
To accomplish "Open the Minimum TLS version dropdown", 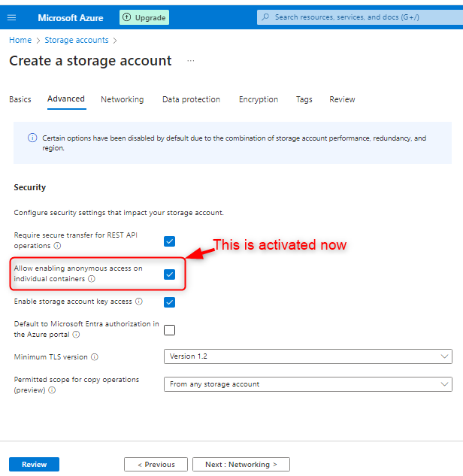I will [307, 356].
